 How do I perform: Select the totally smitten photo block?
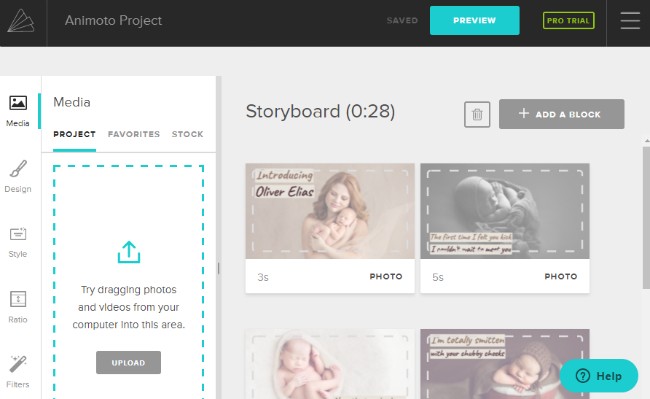pyautogui.click(x=505, y=364)
